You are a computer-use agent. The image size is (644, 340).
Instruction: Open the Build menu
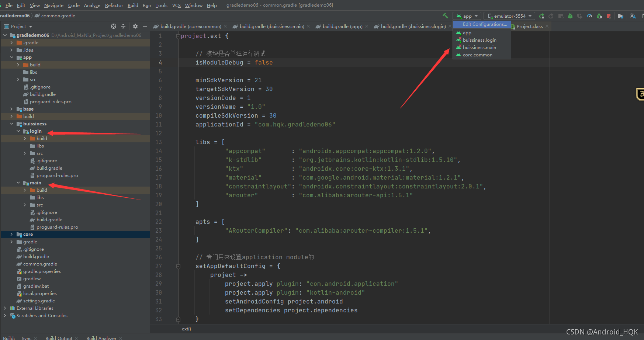pyautogui.click(x=133, y=5)
